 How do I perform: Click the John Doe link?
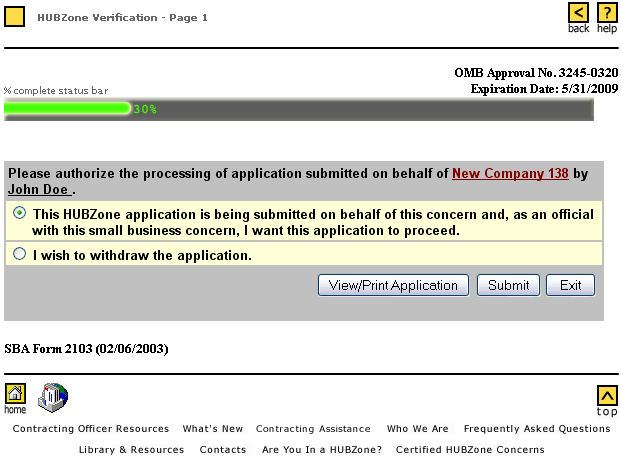pyautogui.click(x=39, y=189)
